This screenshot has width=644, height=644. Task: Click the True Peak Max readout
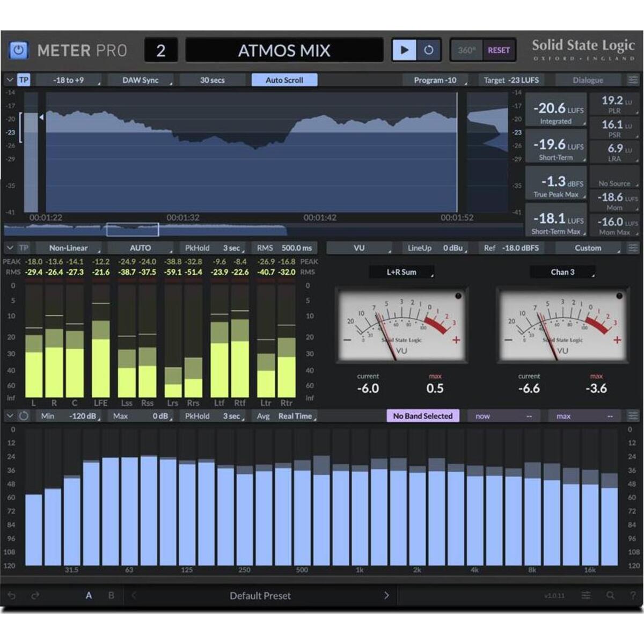point(556,184)
